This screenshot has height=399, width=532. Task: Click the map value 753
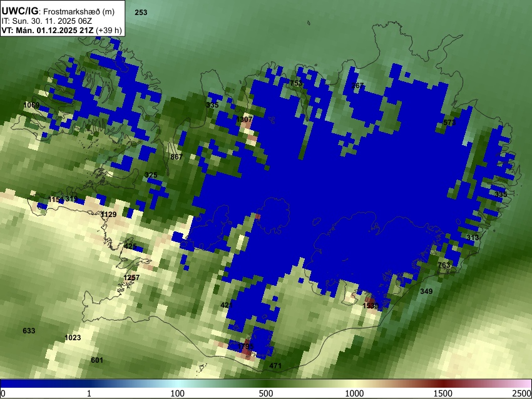tap(296, 83)
